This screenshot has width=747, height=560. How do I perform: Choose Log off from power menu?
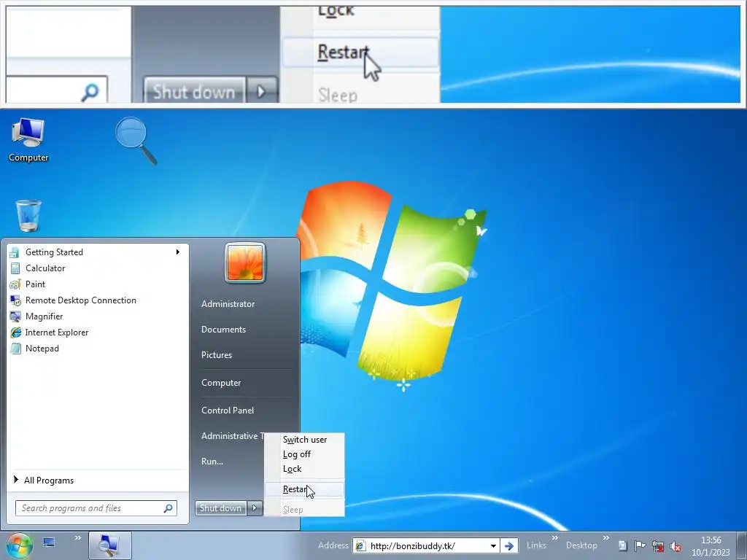[x=304, y=454]
